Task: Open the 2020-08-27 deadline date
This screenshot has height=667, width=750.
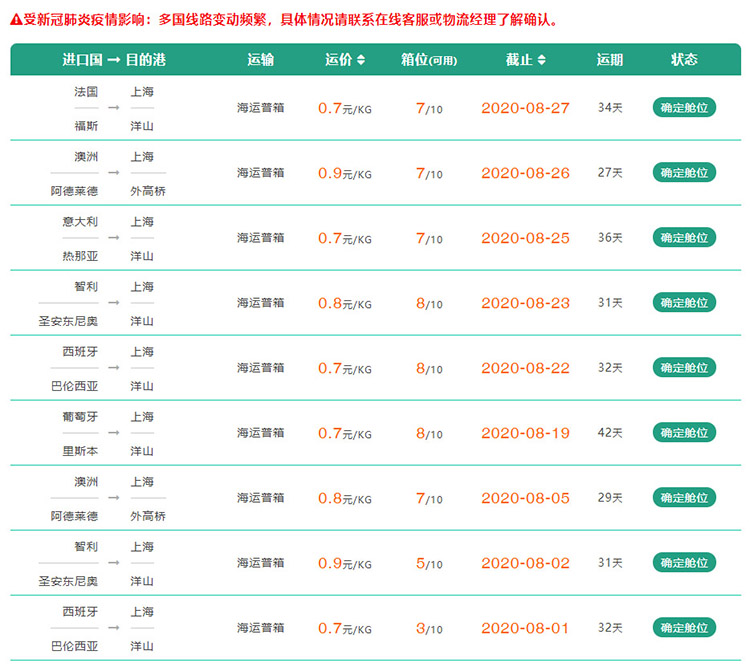Action: (525, 108)
